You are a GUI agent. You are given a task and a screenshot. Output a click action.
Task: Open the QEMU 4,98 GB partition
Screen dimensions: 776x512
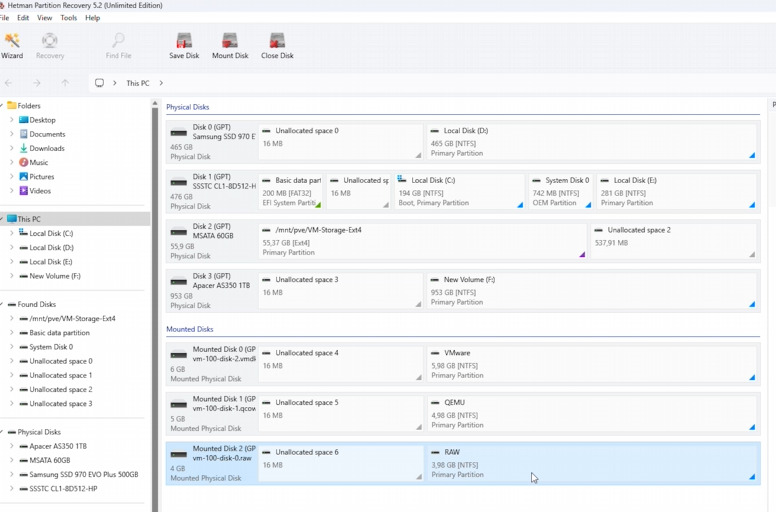pos(592,414)
